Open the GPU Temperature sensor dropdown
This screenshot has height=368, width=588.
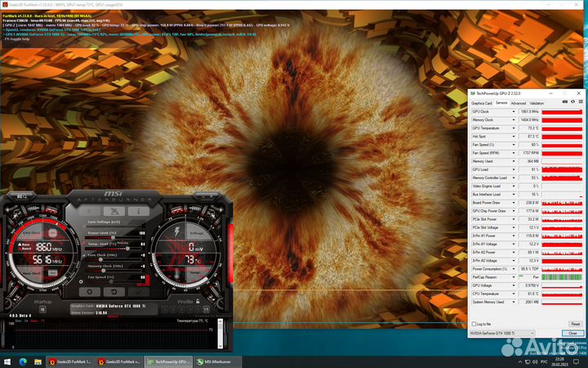(x=514, y=128)
